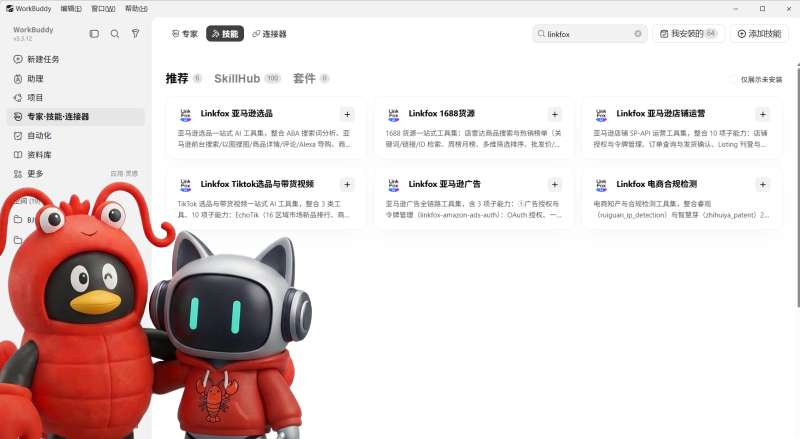Click the linkfox search field
This screenshot has height=439, width=800.
(589, 34)
